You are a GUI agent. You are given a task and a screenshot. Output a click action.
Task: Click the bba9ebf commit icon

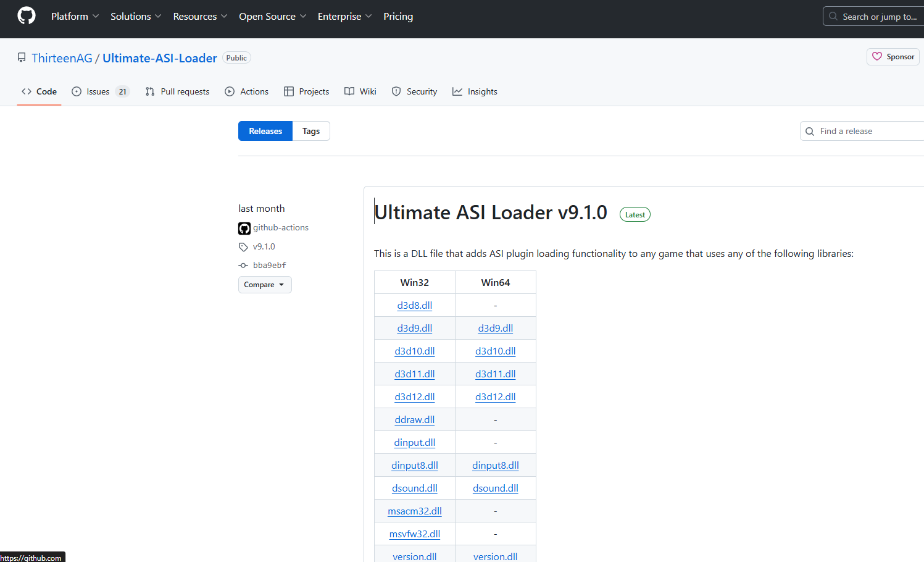pos(243,266)
